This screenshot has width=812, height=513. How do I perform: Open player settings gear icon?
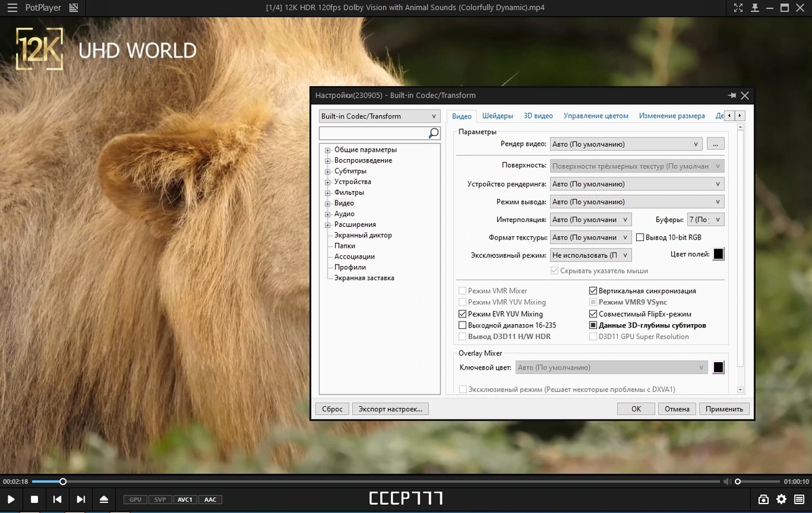(x=782, y=499)
